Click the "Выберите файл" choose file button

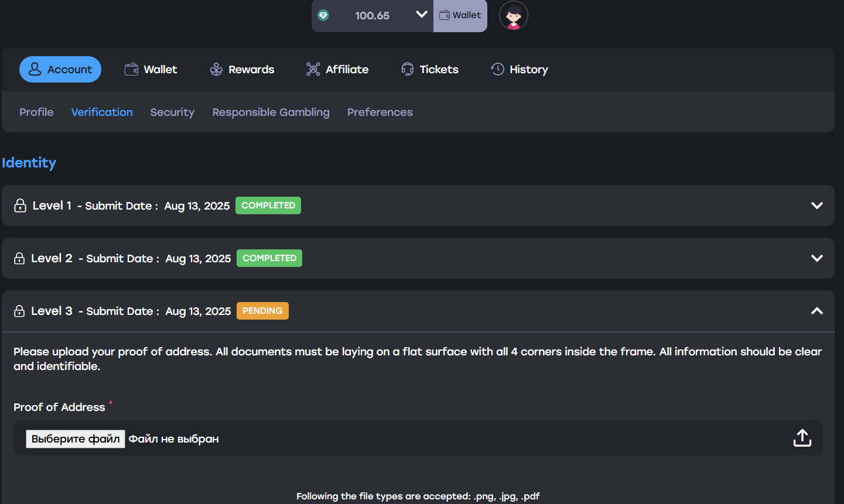[76, 439]
